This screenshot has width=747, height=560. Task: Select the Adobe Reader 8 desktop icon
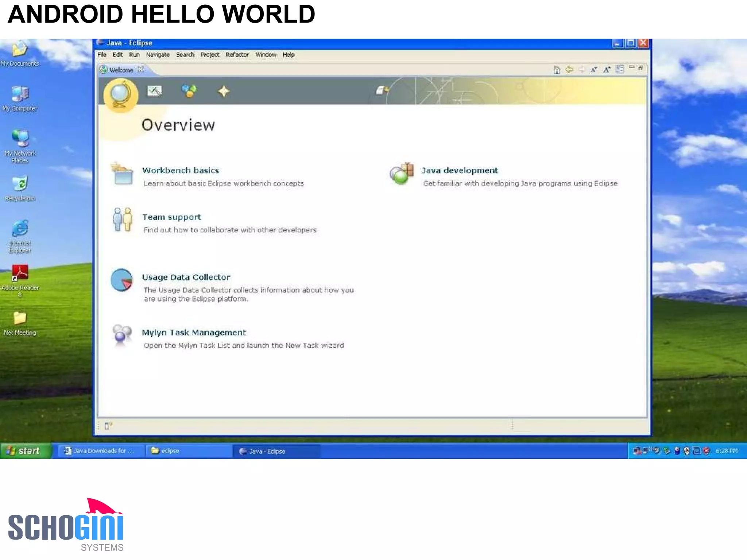point(20,281)
